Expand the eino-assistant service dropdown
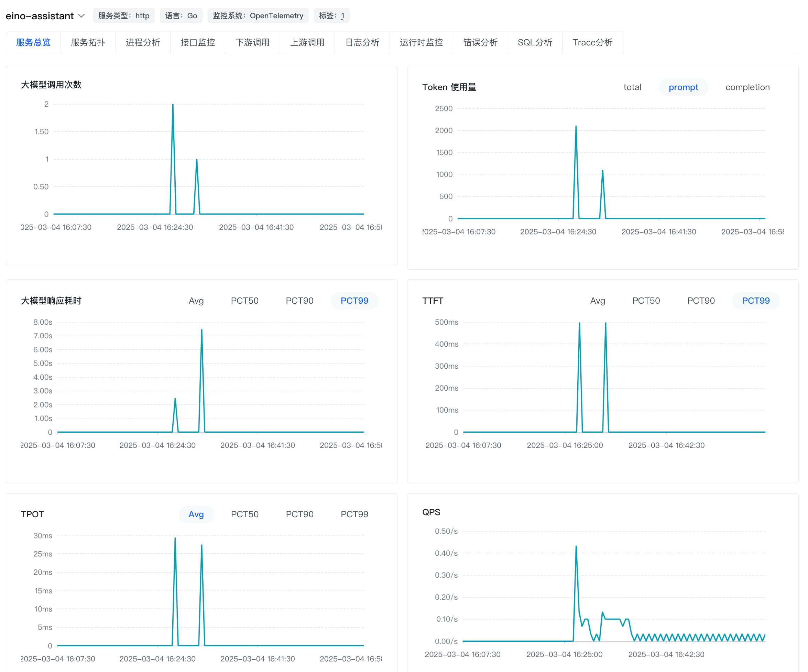Screen dimensions: 808x672 click(81, 16)
